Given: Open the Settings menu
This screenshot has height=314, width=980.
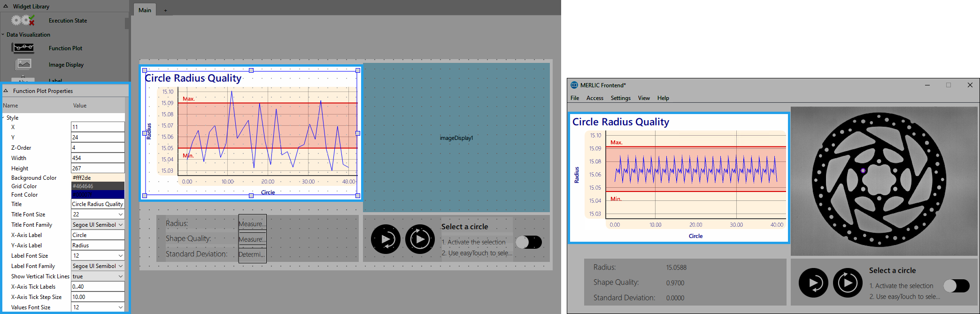Looking at the screenshot, I should pos(621,98).
